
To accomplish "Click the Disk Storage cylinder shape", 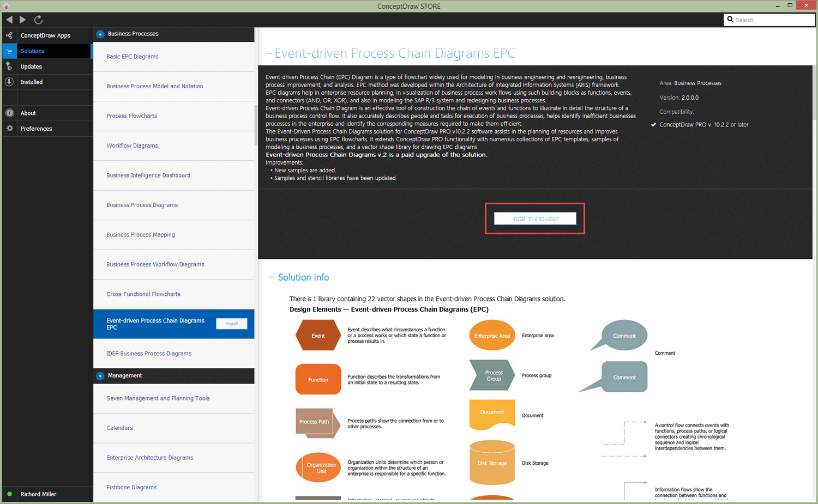I will [492, 463].
